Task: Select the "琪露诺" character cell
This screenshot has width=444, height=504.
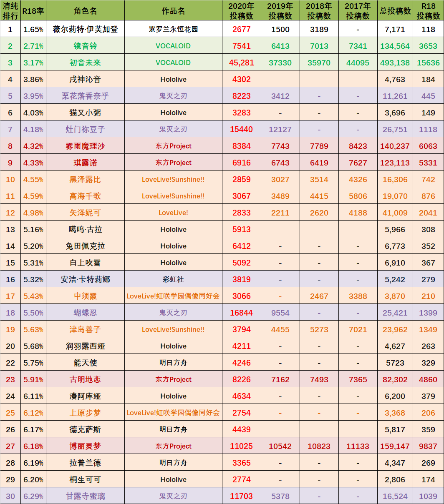Action: pos(85,163)
